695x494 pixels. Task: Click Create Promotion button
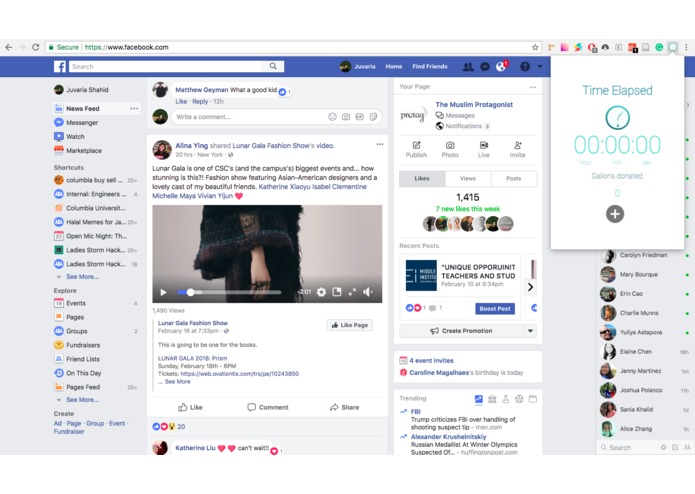461,331
